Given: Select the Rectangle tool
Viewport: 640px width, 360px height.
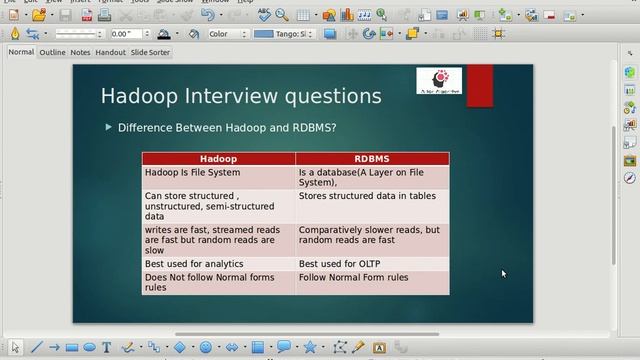Looking at the screenshot, I should [72, 348].
